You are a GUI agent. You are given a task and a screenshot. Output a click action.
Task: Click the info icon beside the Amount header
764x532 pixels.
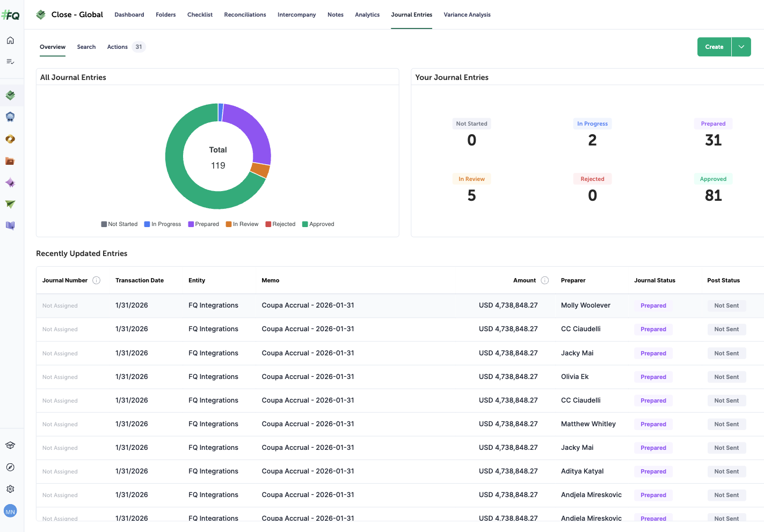[x=545, y=280]
